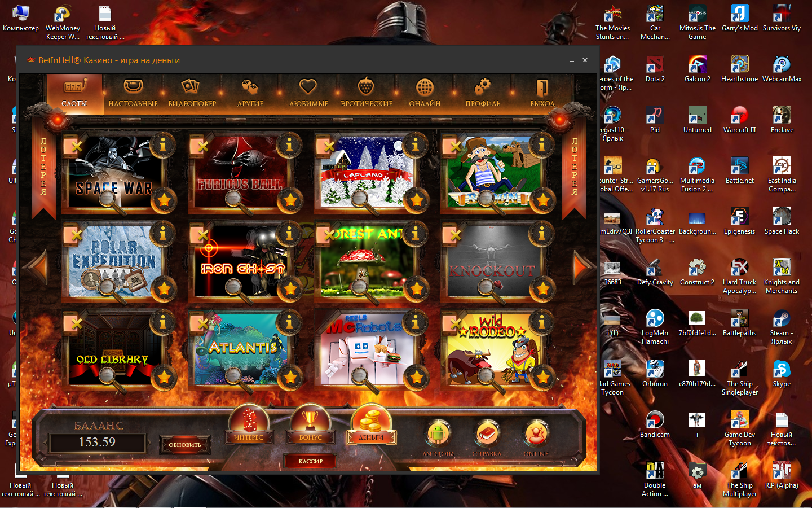812x508 pixels.
Task: Open the info icon on Space War
Action: tap(162, 146)
